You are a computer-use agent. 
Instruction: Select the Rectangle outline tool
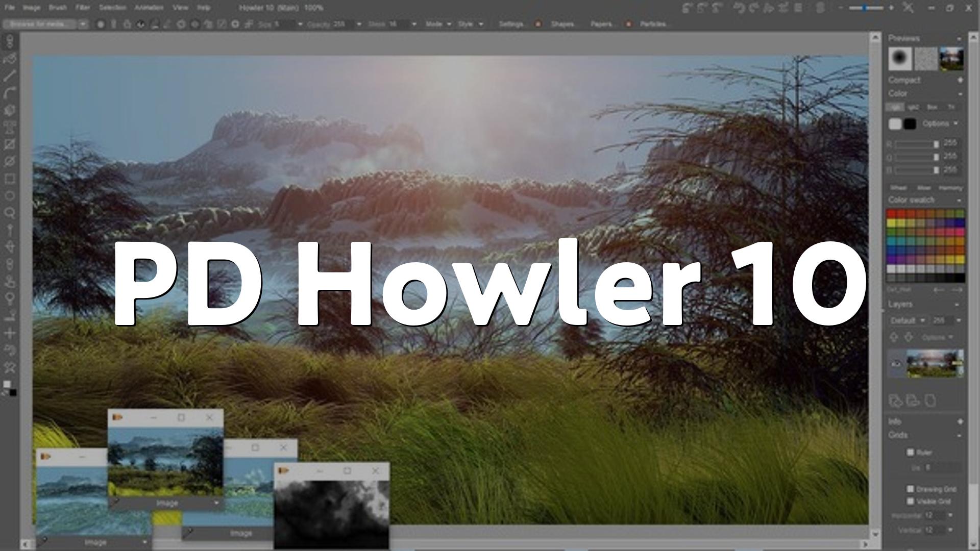pos(10,179)
